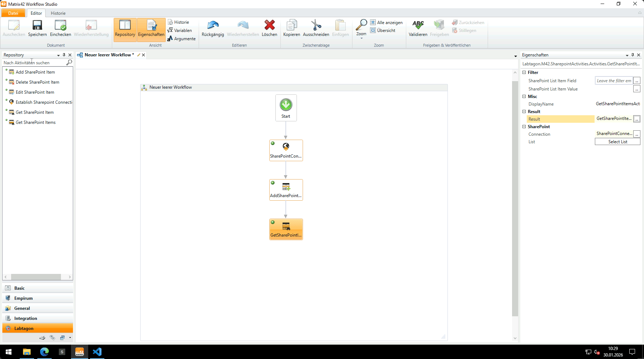Toggle the Repository panel view button
644x359 pixels.
click(125, 29)
